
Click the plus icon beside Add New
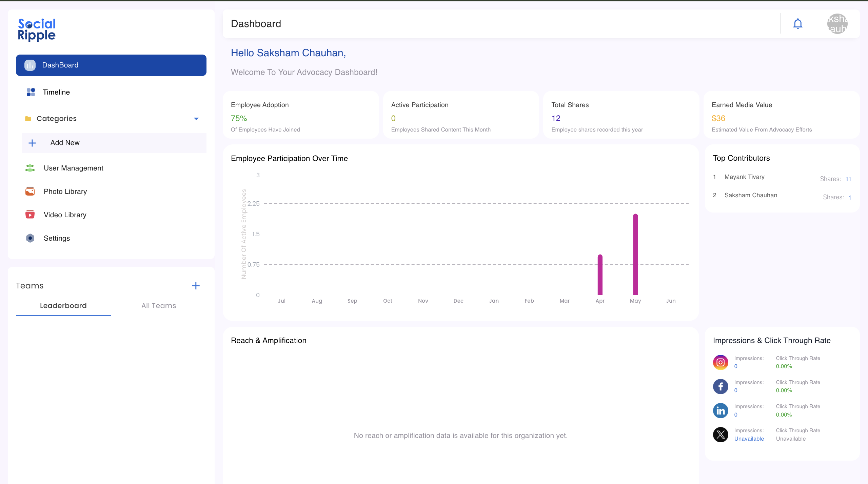[32, 143]
